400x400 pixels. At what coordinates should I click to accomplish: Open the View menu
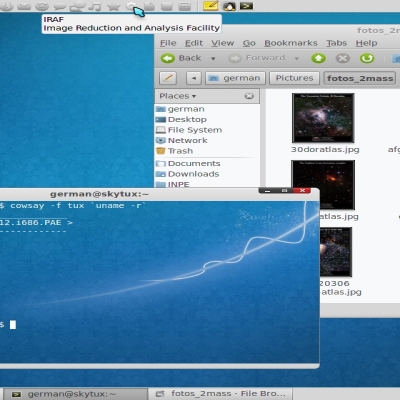pos(223,43)
